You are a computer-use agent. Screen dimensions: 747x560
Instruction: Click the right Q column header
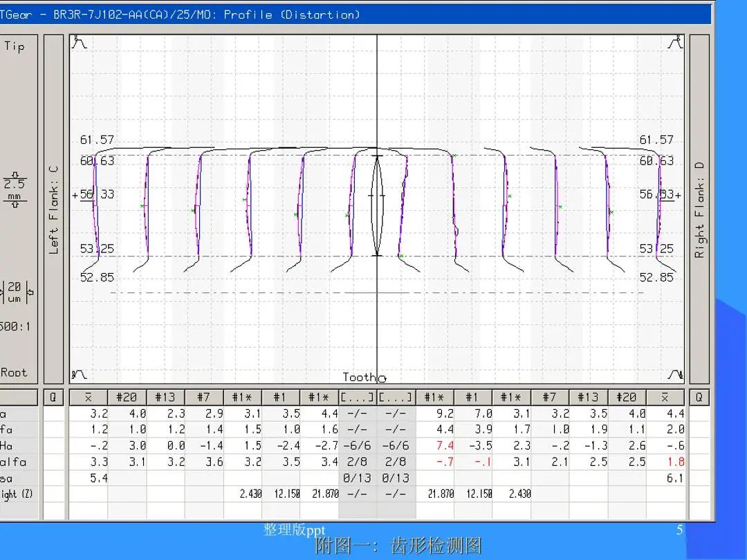(699, 398)
